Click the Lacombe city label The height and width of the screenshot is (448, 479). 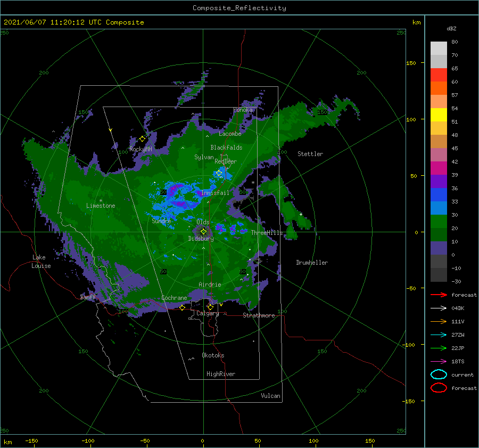point(230,134)
